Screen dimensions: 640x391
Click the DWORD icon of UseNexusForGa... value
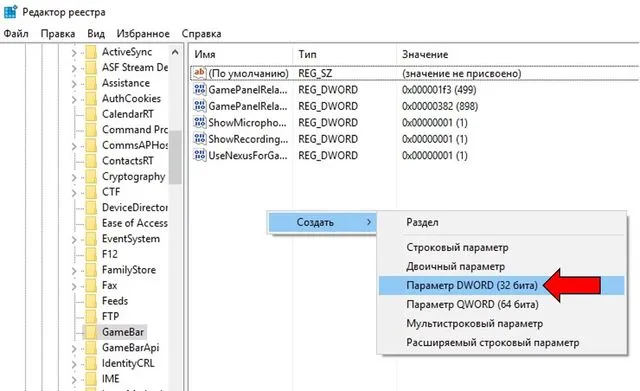(x=200, y=155)
